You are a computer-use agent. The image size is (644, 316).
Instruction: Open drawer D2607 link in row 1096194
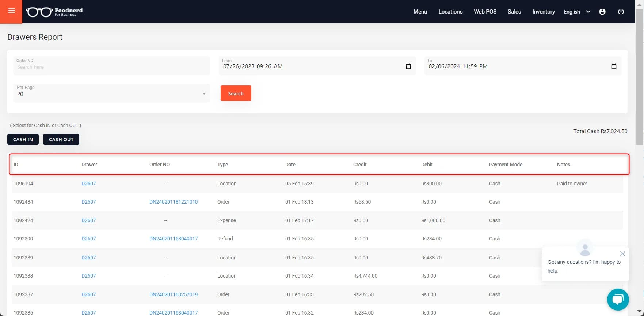point(89,184)
